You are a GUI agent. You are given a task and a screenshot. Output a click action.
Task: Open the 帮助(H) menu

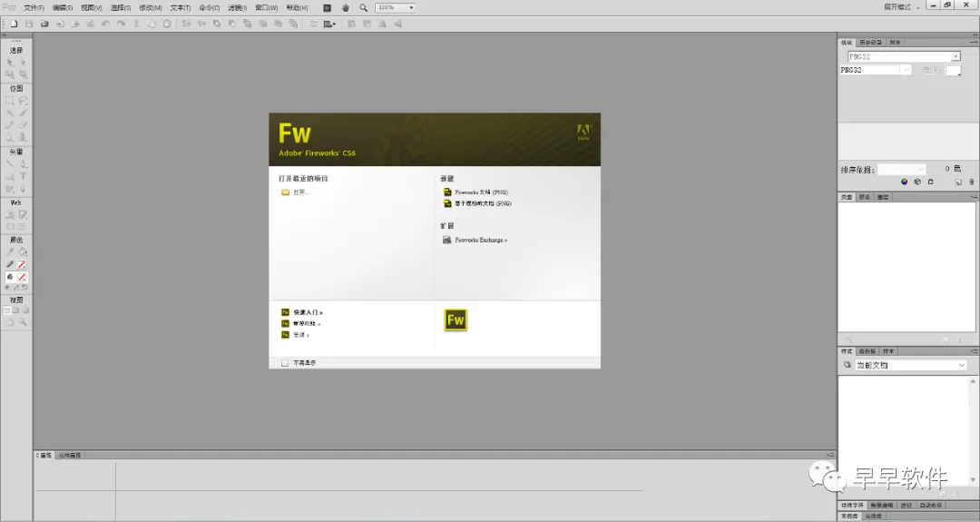click(x=297, y=7)
